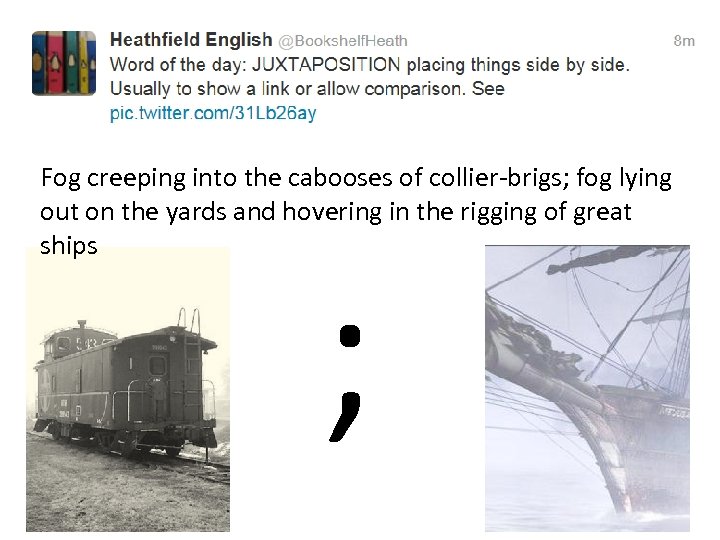Click the word JUXTAPOSITION in the tweet

point(326,65)
